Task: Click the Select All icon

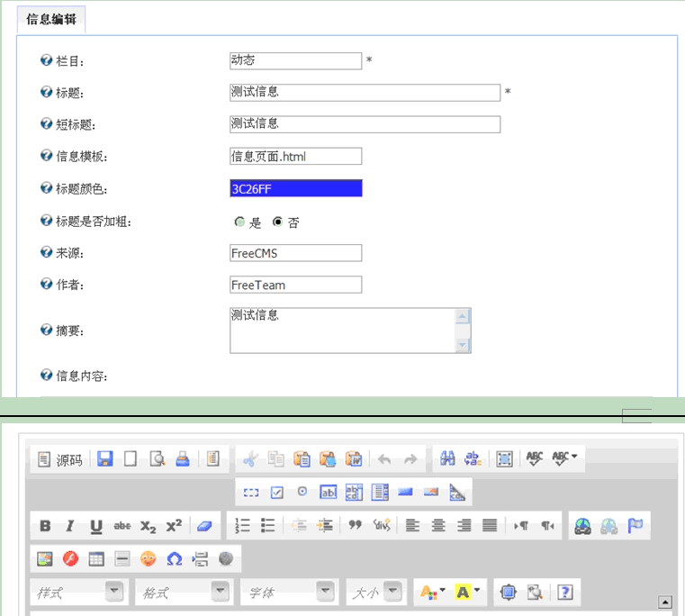Action: coord(505,458)
